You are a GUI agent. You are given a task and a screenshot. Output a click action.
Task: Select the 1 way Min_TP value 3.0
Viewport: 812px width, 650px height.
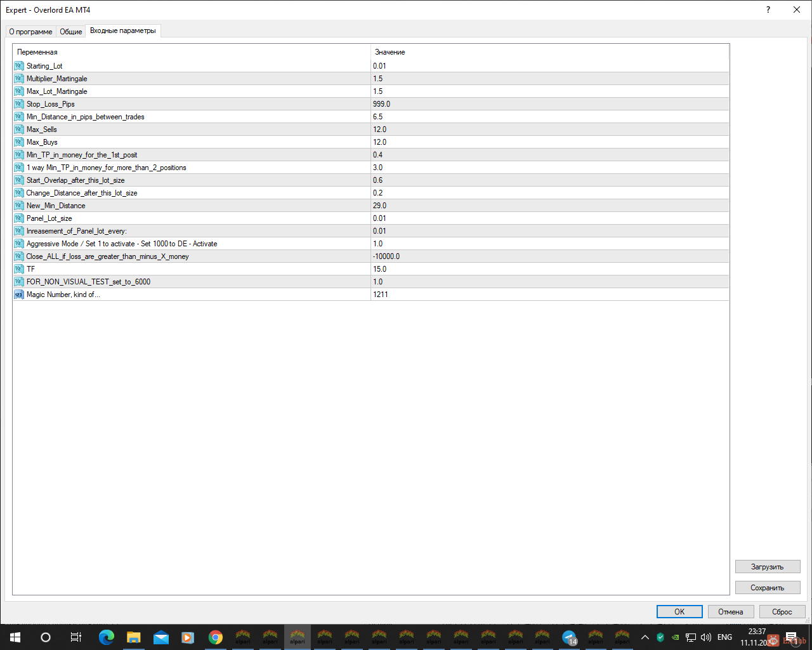pos(377,168)
